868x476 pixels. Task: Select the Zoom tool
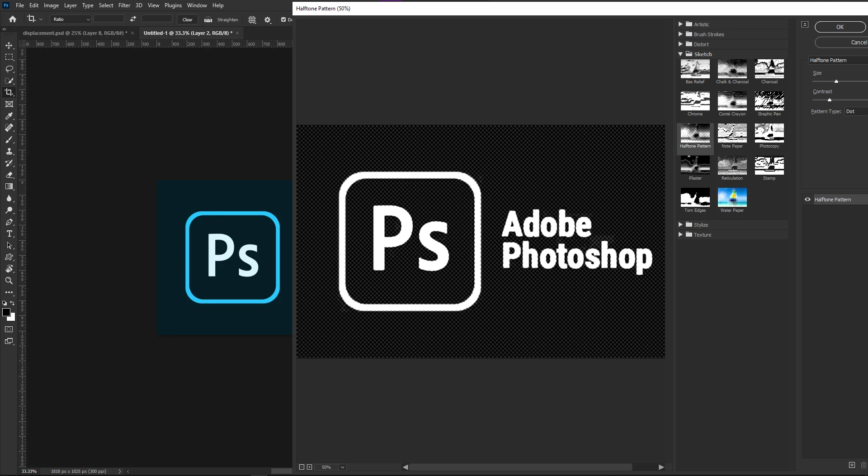[9, 281]
